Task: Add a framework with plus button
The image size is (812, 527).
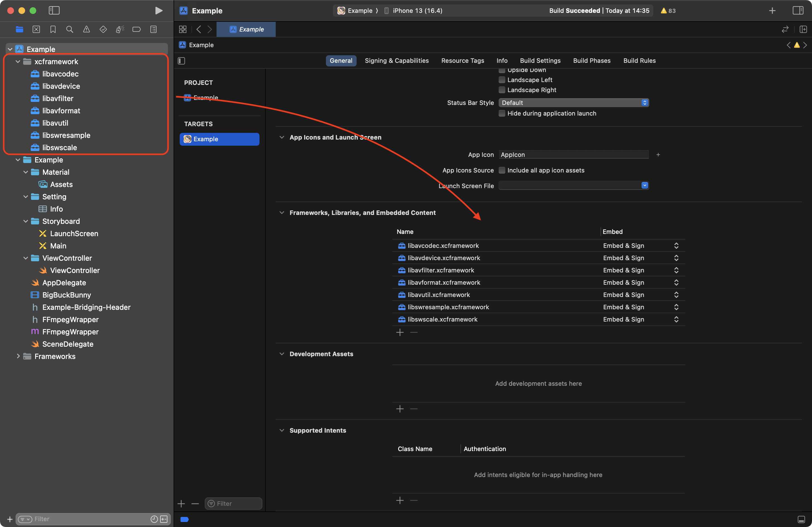Action: click(400, 332)
